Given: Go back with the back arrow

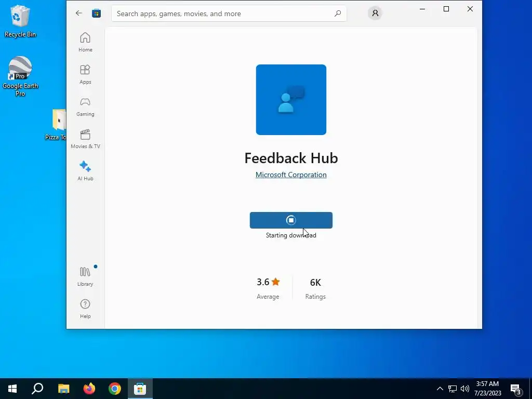Looking at the screenshot, I should coord(79,13).
